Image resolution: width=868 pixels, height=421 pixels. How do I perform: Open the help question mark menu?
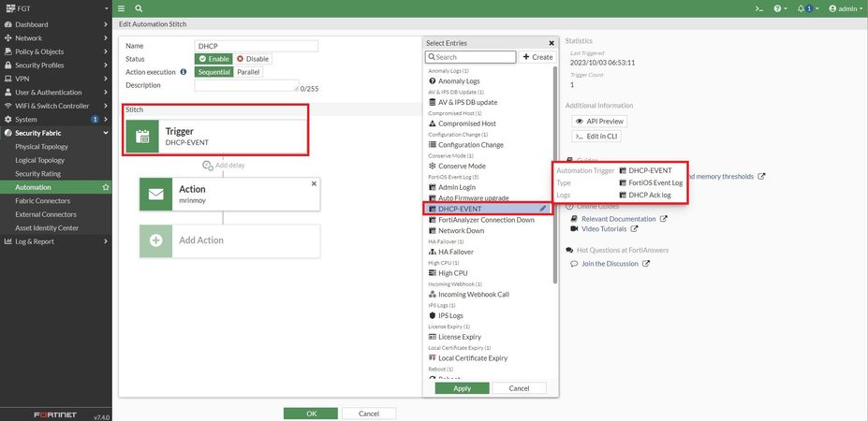780,8
